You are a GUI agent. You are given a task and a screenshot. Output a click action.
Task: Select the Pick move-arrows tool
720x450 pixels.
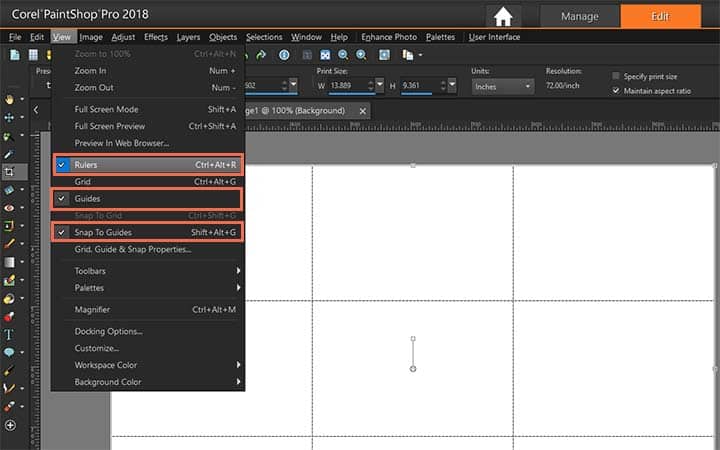click(x=9, y=118)
